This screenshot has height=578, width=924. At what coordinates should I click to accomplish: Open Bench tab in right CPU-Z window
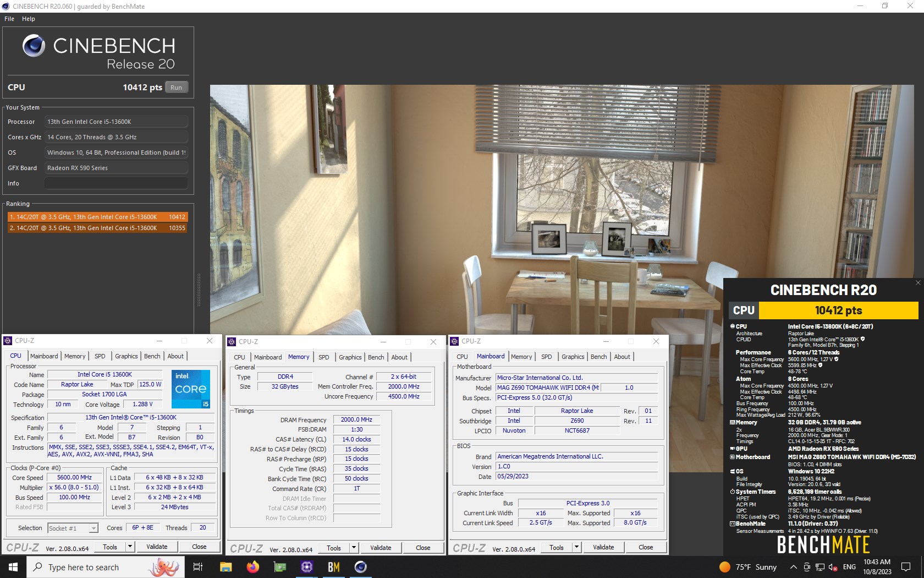599,357
